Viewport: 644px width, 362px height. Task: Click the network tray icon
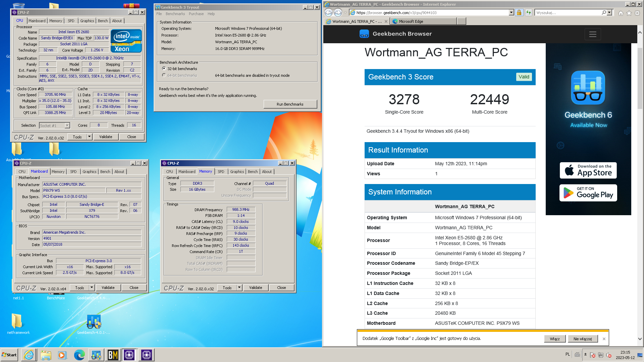(601, 355)
